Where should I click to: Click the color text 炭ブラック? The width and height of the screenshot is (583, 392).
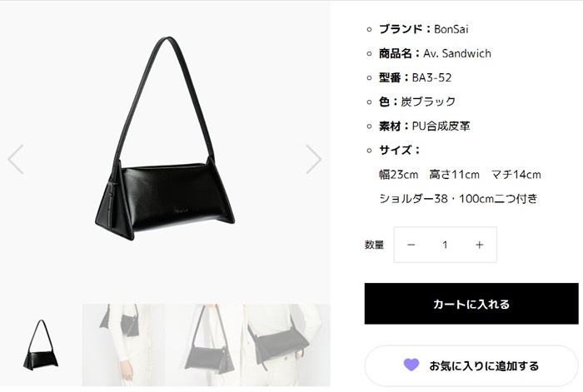point(428,102)
